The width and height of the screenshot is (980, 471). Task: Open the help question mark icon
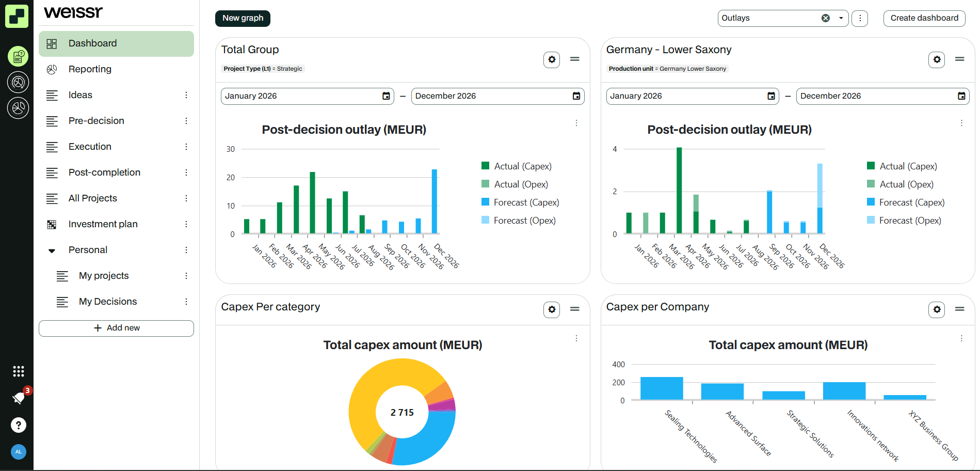pyautogui.click(x=19, y=425)
